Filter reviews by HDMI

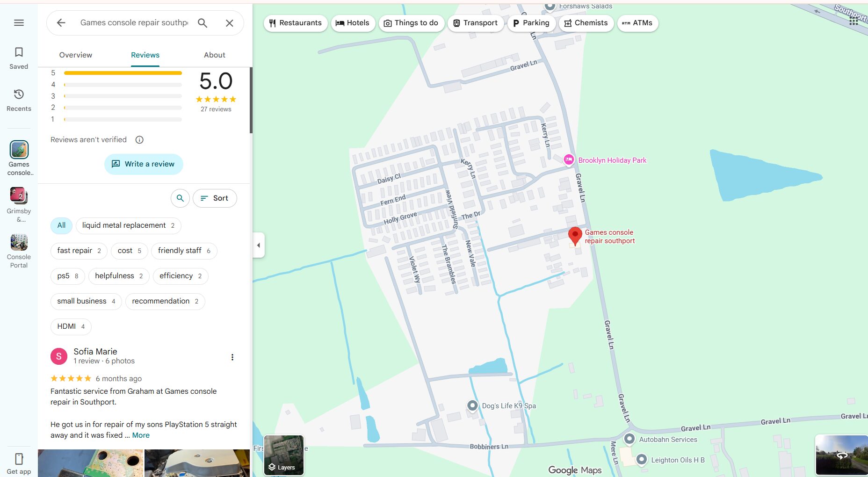click(71, 326)
